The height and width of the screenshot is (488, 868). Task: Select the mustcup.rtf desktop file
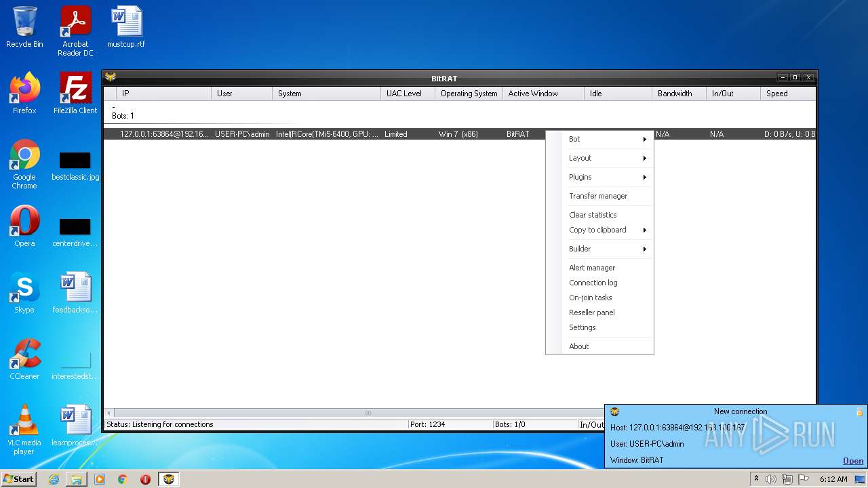click(126, 27)
